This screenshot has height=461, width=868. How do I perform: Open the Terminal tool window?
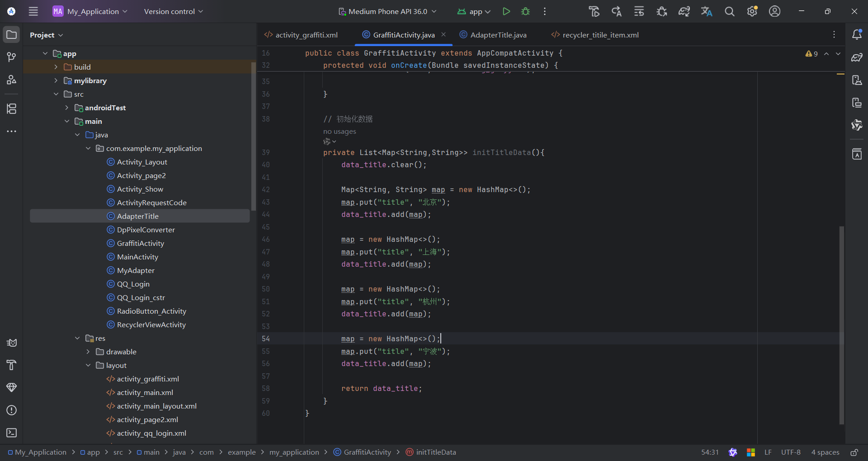pyautogui.click(x=12, y=433)
